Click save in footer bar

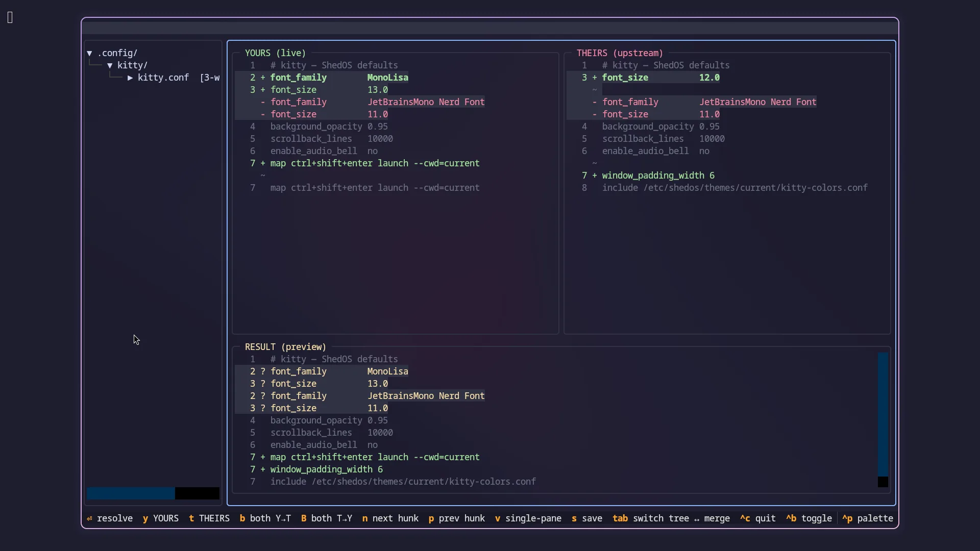(587, 518)
